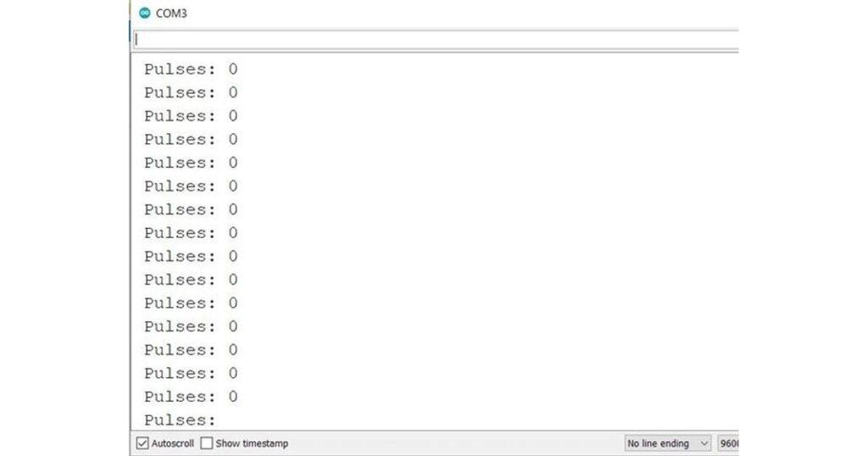Click the word Pulses: in topmost line
Screen dimensions: 868x456
pyautogui.click(x=180, y=70)
